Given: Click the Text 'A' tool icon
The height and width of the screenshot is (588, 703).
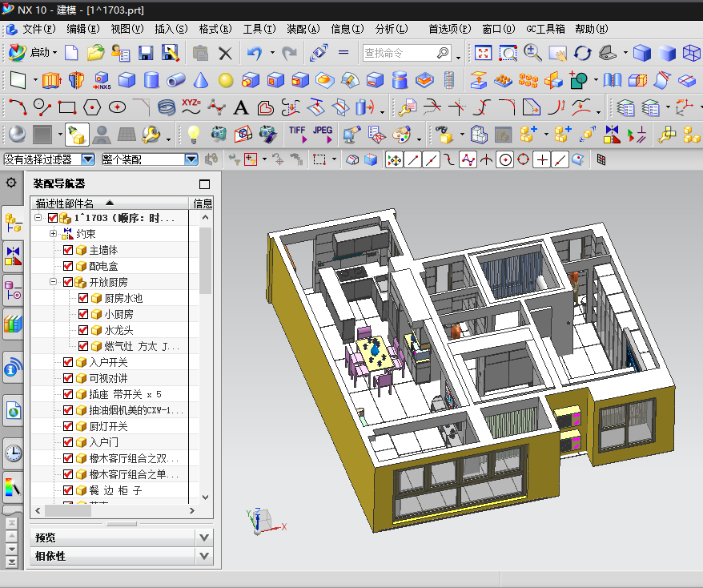Looking at the screenshot, I should [240, 107].
